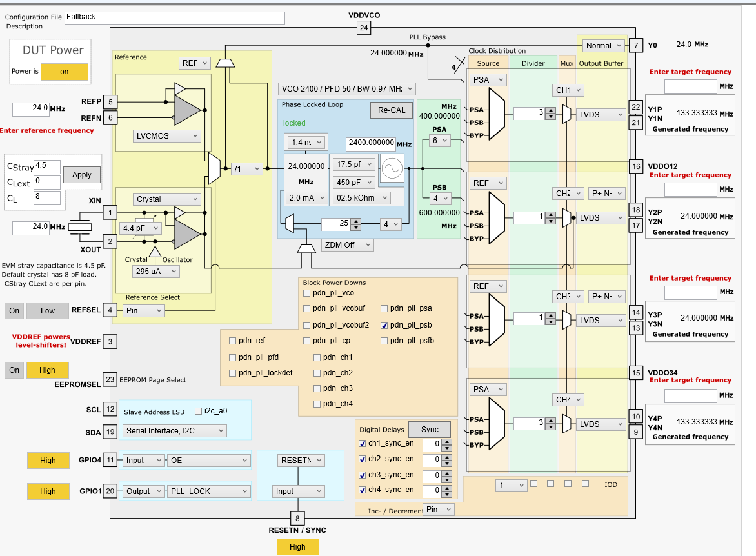Click the REFSEL pin 4 box
756x556 pixels.
[110, 310]
